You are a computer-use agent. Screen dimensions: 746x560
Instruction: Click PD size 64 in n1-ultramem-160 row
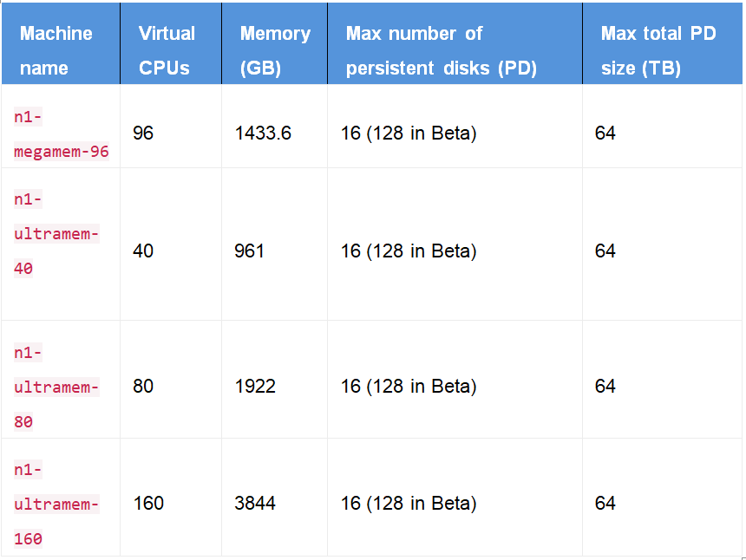tap(605, 504)
